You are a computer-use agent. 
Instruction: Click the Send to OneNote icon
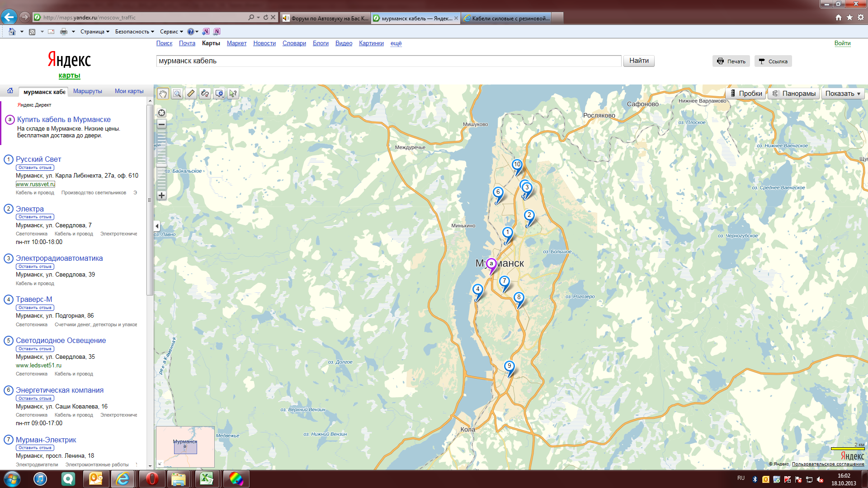tap(206, 32)
